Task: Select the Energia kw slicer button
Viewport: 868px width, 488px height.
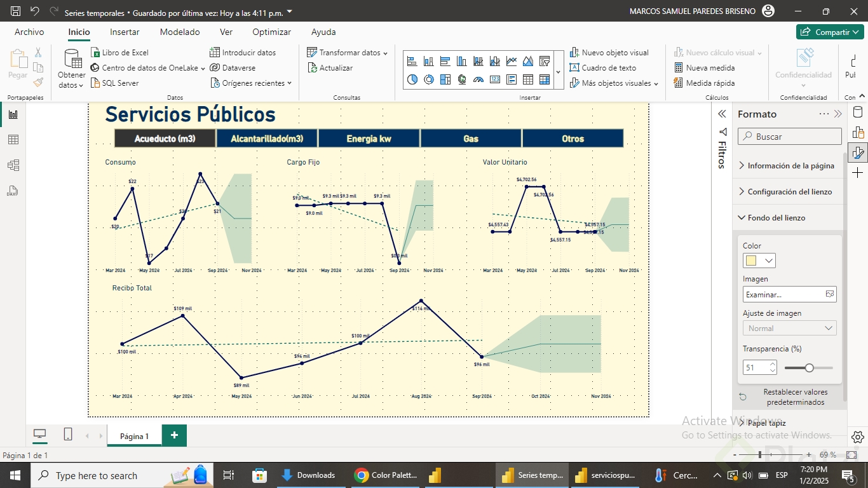Action: coord(369,139)
